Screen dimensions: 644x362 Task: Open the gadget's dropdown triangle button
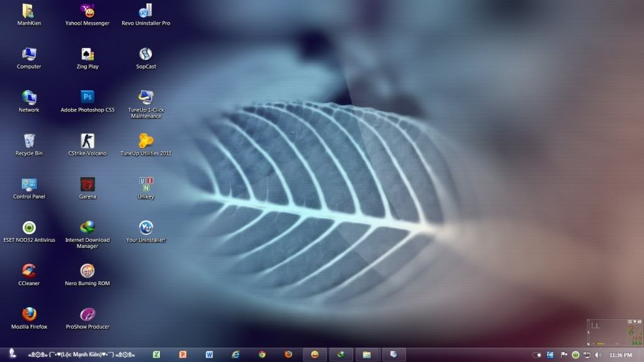(x=635, y=322)
